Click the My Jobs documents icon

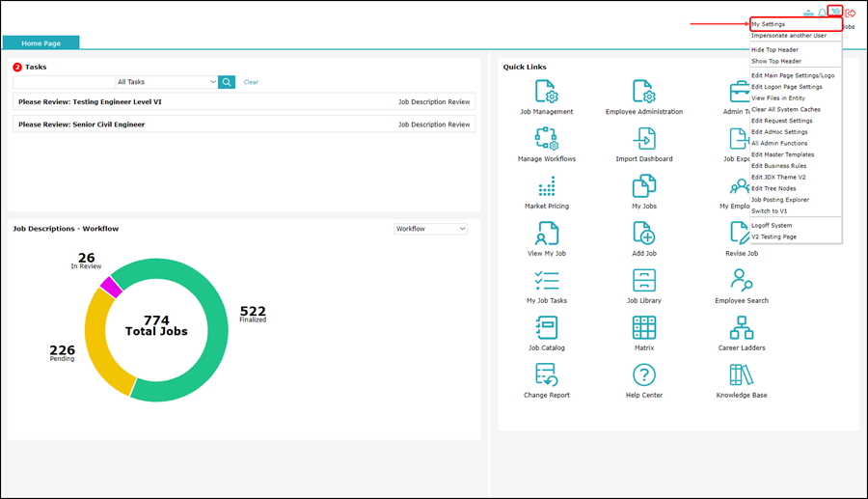644,186
